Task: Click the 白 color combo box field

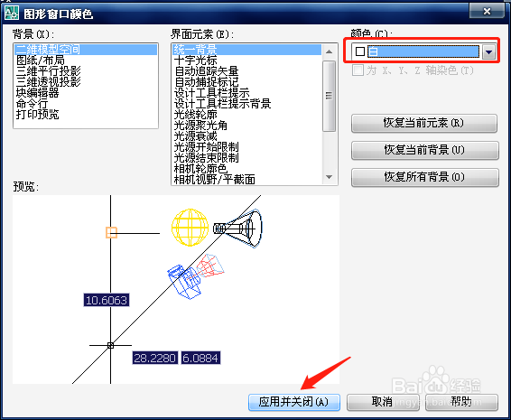Action: (423, 51)
